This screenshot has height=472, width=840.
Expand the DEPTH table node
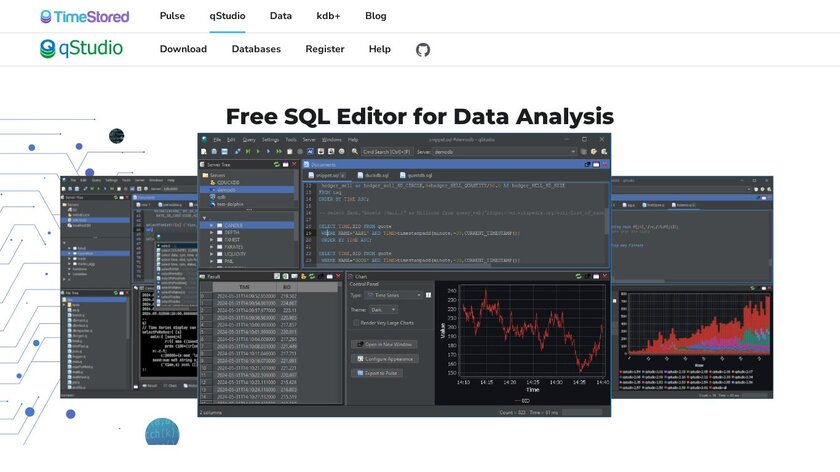212,233
